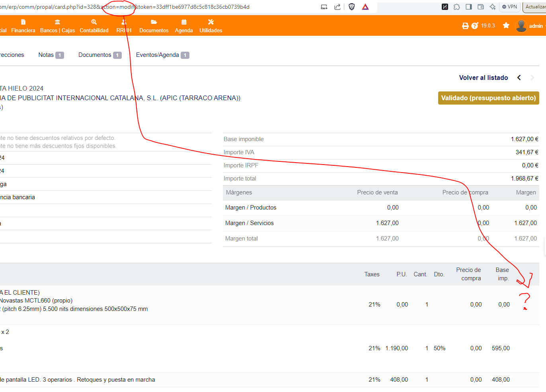Switch to the Notas tab
The width and height of the screenshot is (546, 392).
click(x=51, y=55)
